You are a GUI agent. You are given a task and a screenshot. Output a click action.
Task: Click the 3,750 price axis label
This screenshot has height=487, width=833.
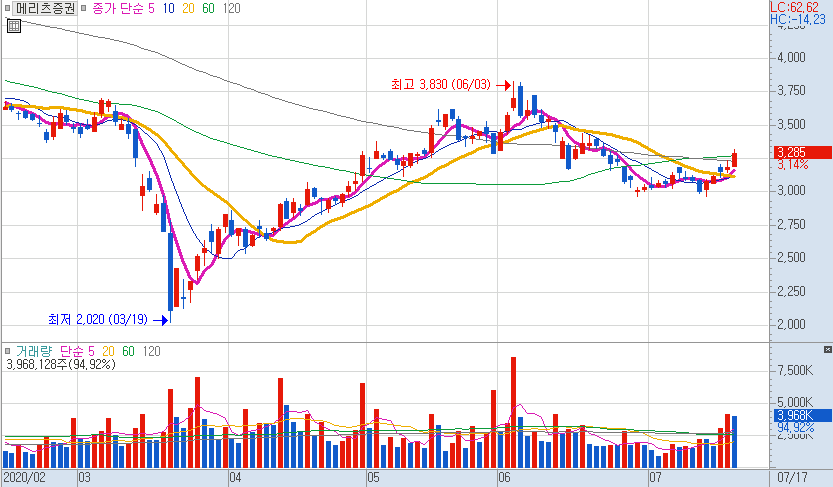791,90
